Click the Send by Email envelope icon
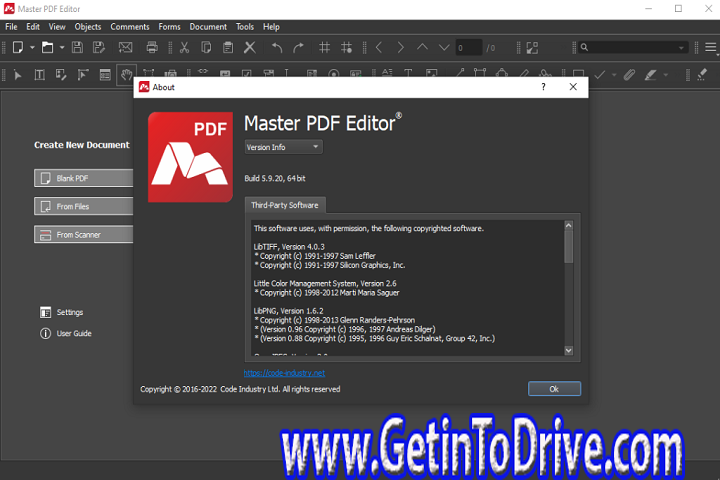720x480 pixels. coord(125,47)
